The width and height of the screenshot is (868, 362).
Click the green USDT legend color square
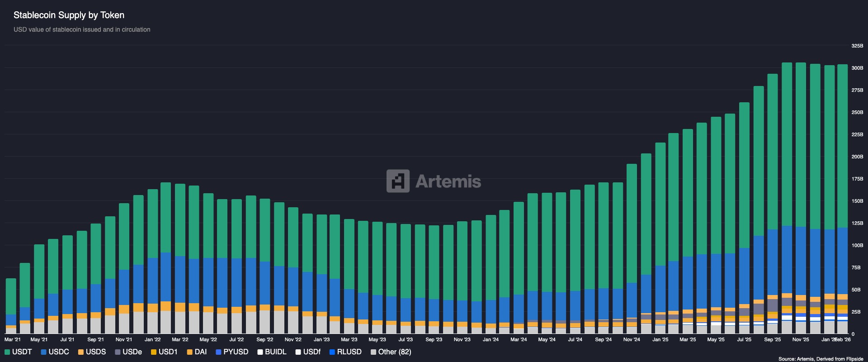click(7, 352)
